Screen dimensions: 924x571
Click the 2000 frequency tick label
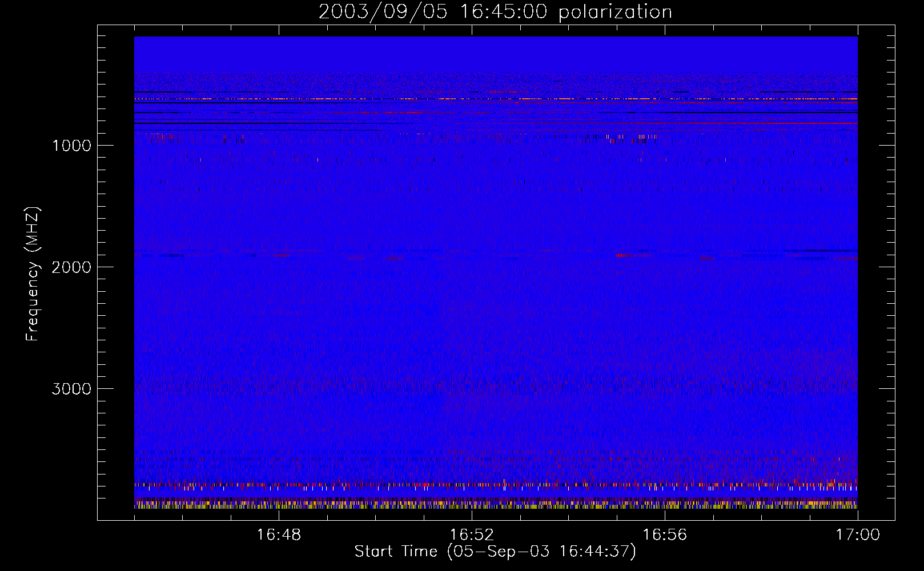(x=72, y=267)
